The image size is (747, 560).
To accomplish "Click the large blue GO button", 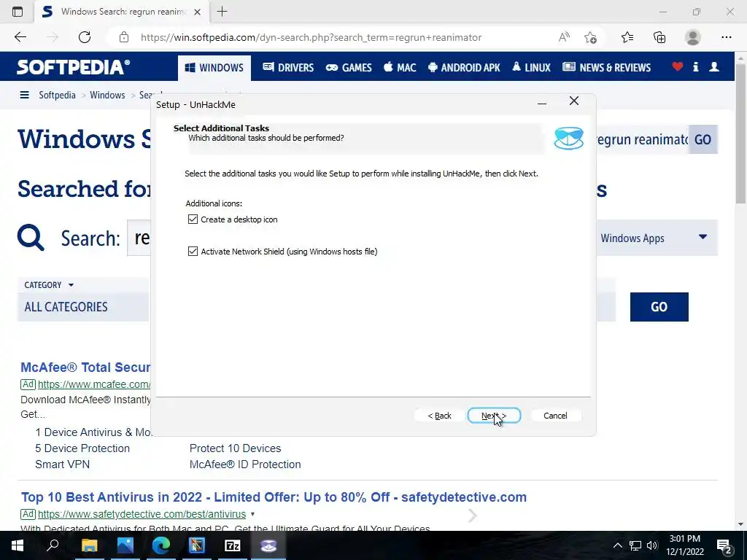I will [659, 307].
